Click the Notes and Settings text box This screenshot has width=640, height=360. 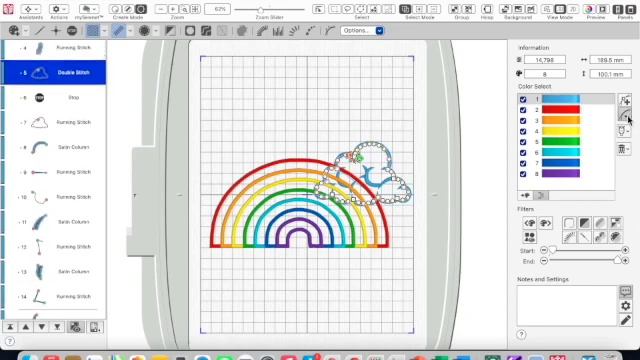click(x=567, y=305)
